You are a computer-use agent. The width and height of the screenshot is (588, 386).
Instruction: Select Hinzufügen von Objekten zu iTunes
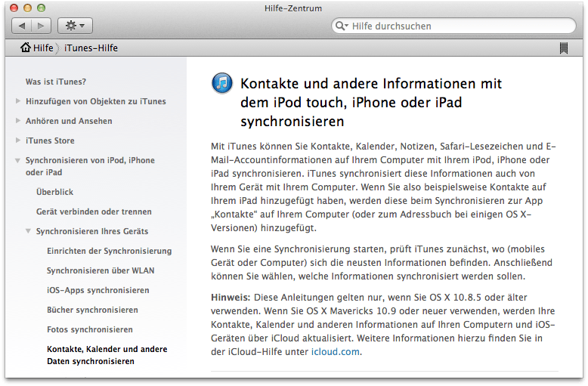click(96, 101)
